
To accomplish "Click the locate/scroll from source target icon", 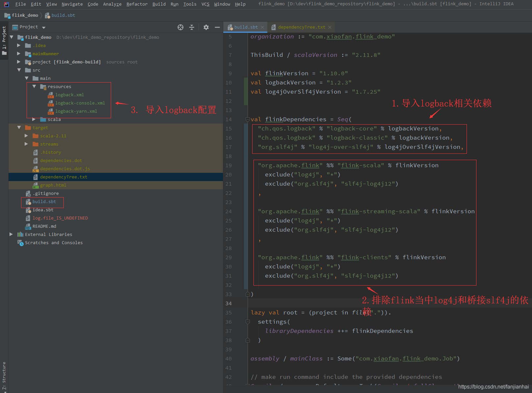I will click(x=181, y=27).
